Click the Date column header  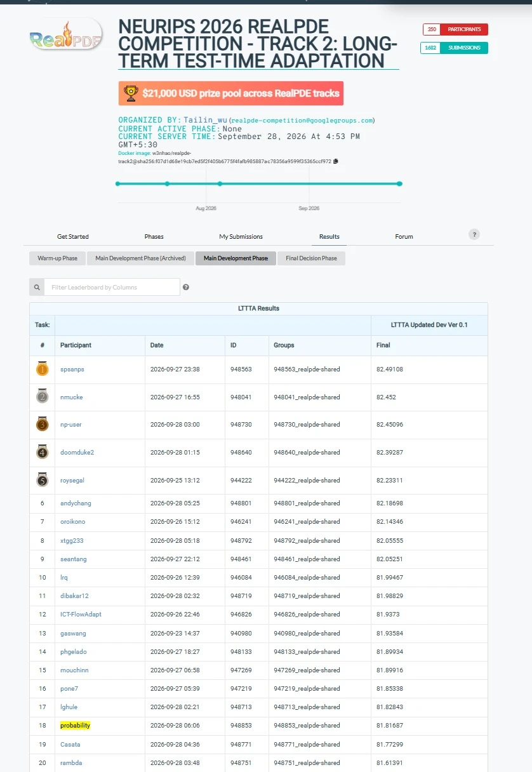pos(157,345)
